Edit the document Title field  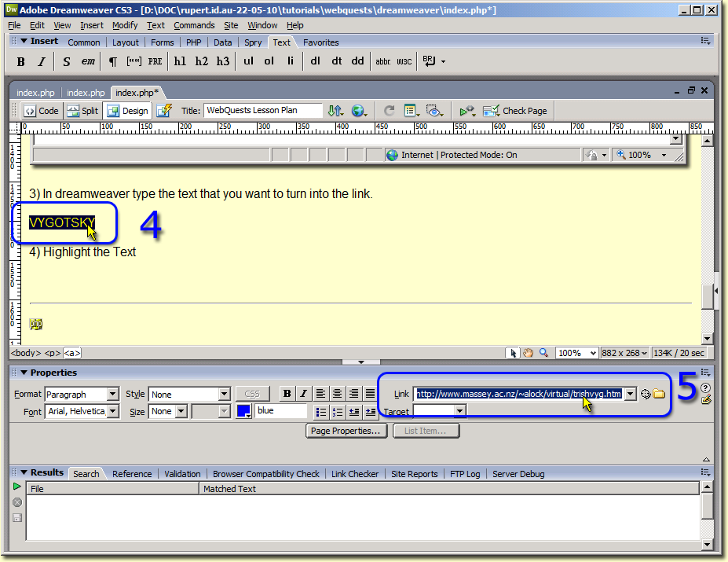pos(262,110)
